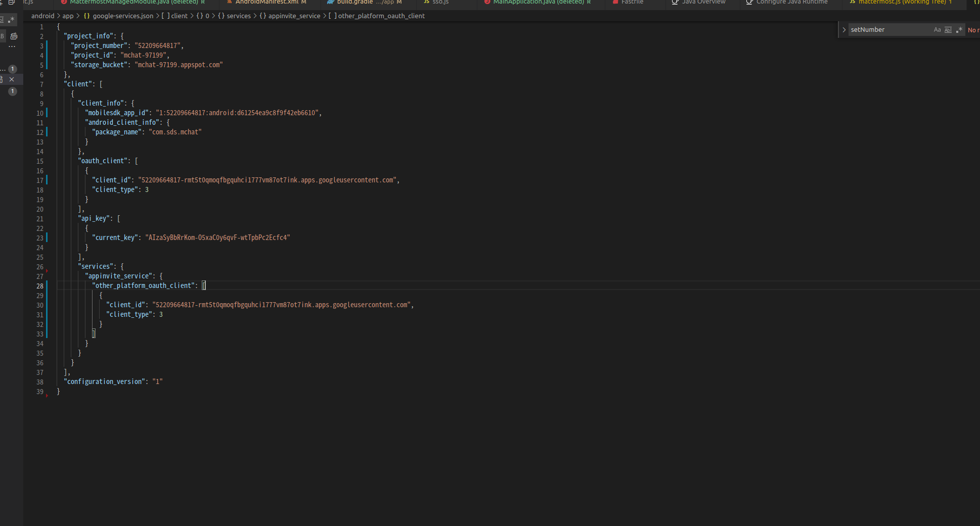Viewport: 980px width, 526px height.
Task: Click the "appinvite_service" key on line 27
Action: coord(118,276)
